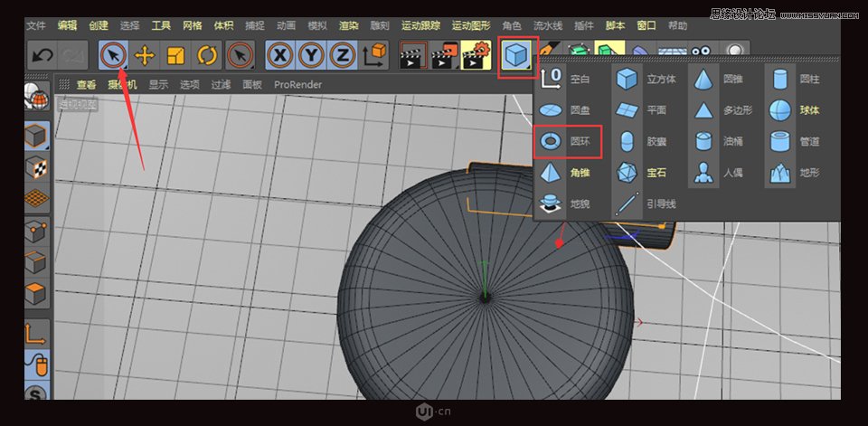
Task: Select the Rotate tool icon
Action: (207, 56)
